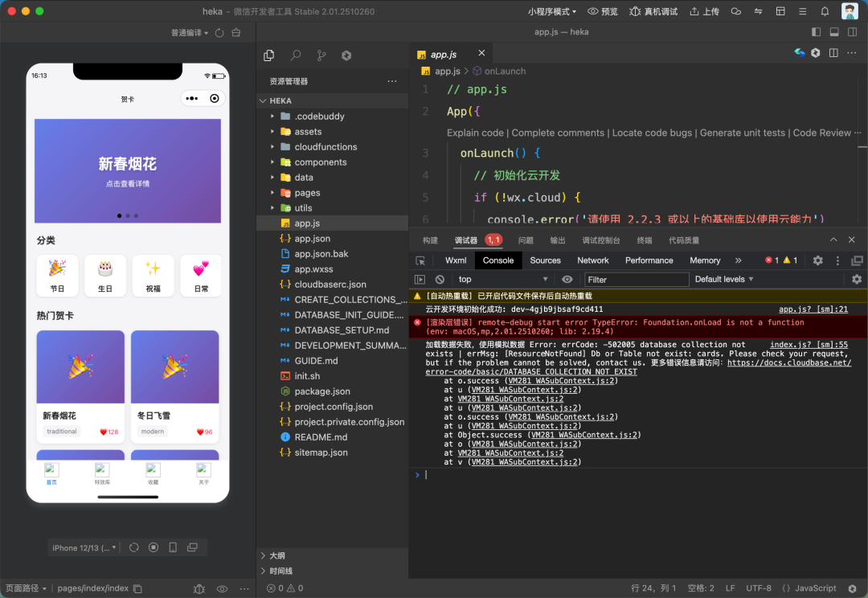The width and height of the screenshot is (868, 598).
Task: Toggle the console sidebar panel icon
Action: 420,279
